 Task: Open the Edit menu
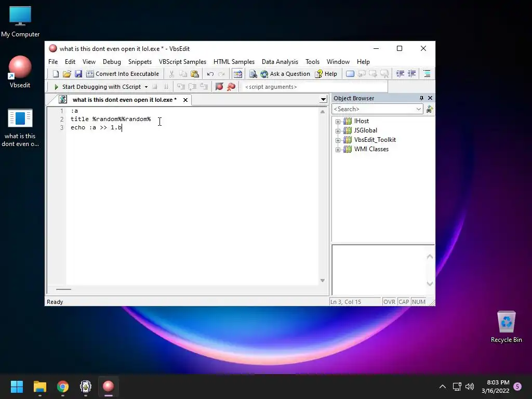[x=70, y=62]
